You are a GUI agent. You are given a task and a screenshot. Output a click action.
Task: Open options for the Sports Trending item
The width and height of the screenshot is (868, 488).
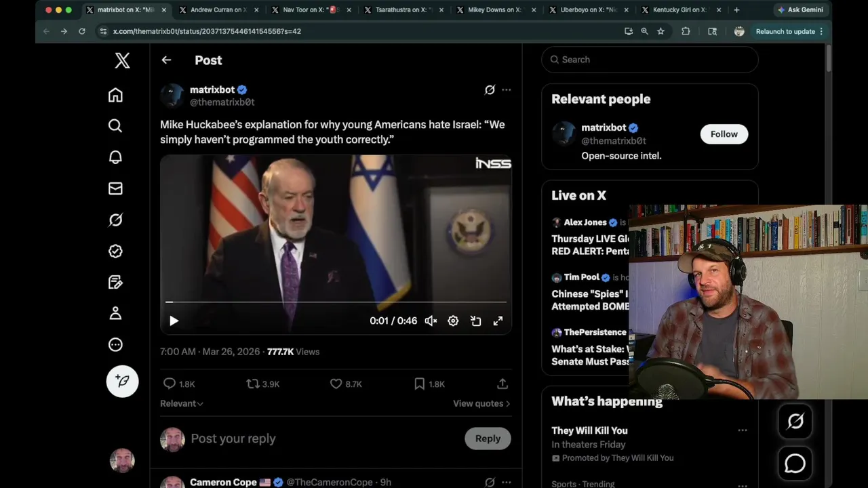(743, 485)
